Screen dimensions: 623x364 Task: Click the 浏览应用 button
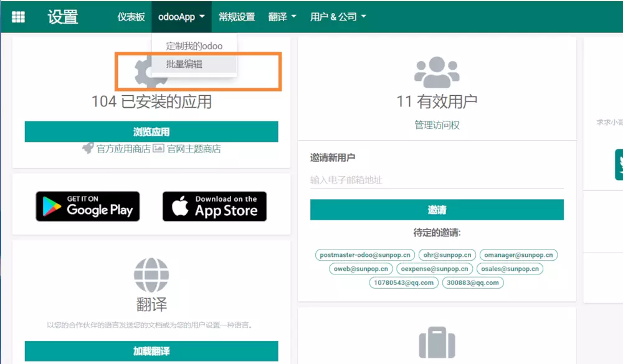pyautogui.click(x=151, y=132)
